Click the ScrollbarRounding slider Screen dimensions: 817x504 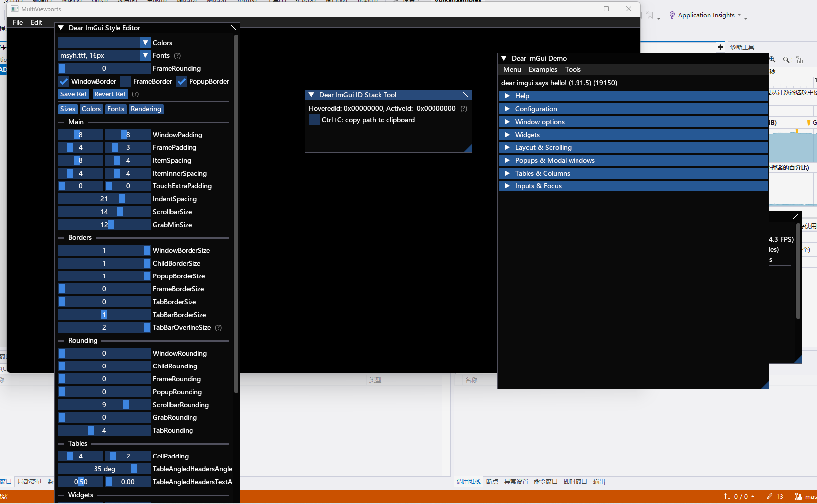click(104, 405)
